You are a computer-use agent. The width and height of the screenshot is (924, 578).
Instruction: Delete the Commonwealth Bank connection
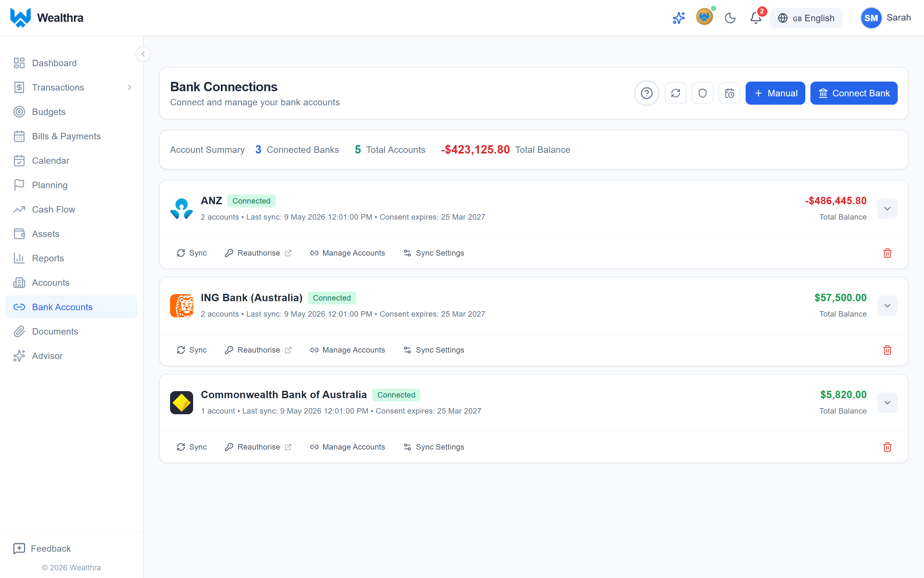(x=887, y=447)
